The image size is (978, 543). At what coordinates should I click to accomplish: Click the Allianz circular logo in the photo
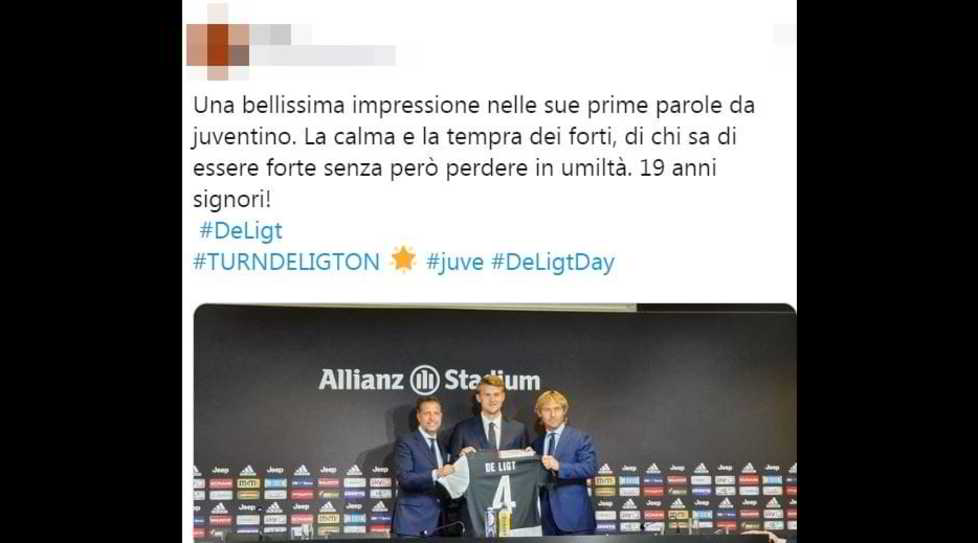[424, 380]
